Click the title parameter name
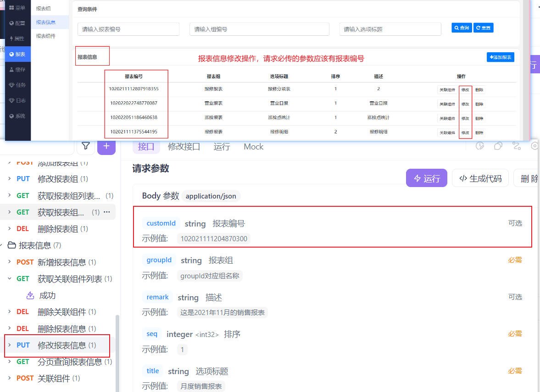Image resolution: width=540 pixels, height=392 pixels. point(153,370)
